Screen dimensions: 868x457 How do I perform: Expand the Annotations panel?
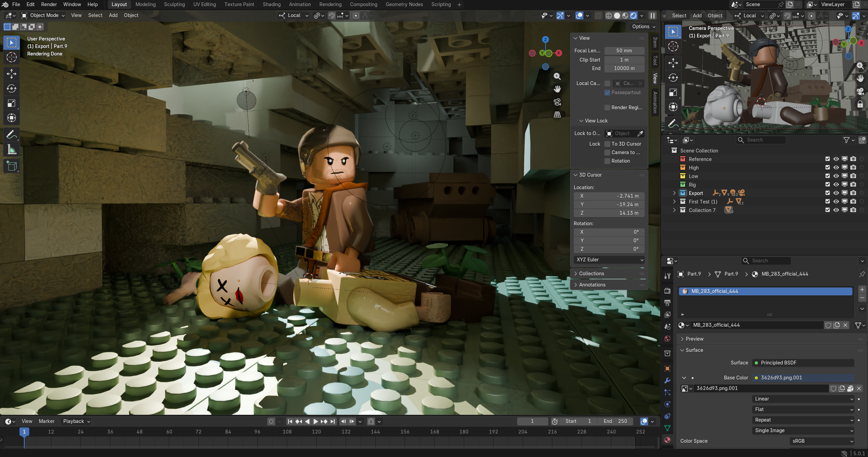click(x=592, y=285)
